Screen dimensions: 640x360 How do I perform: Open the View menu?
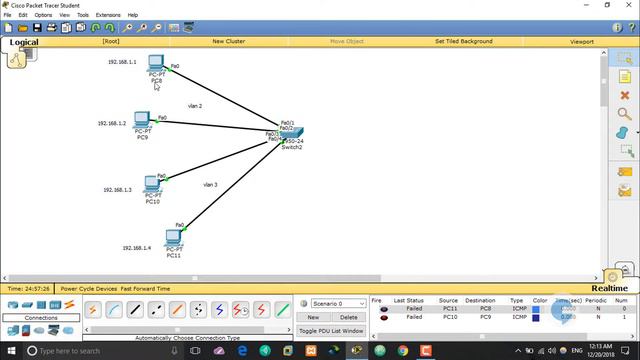(64, 15)
